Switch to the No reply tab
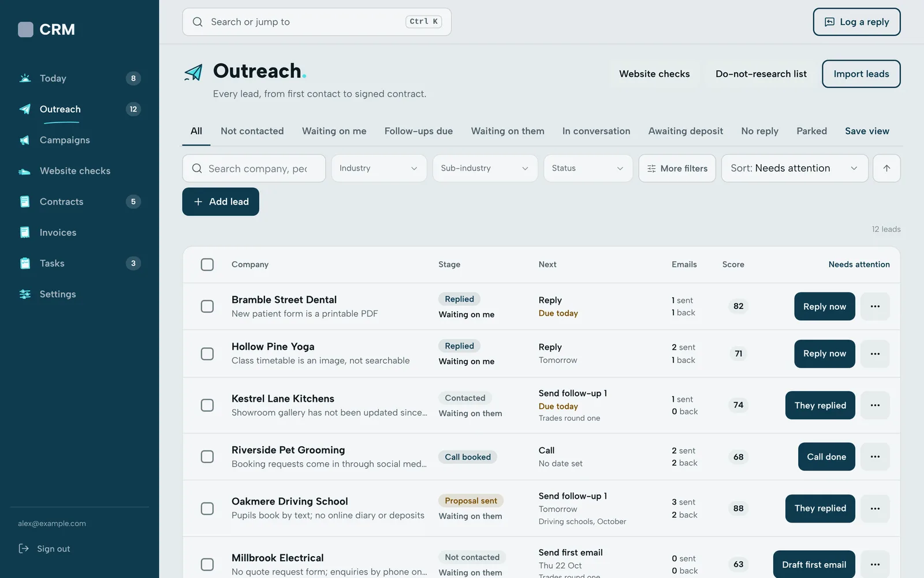This screenshot has height=578, width=924. [760, 131]
